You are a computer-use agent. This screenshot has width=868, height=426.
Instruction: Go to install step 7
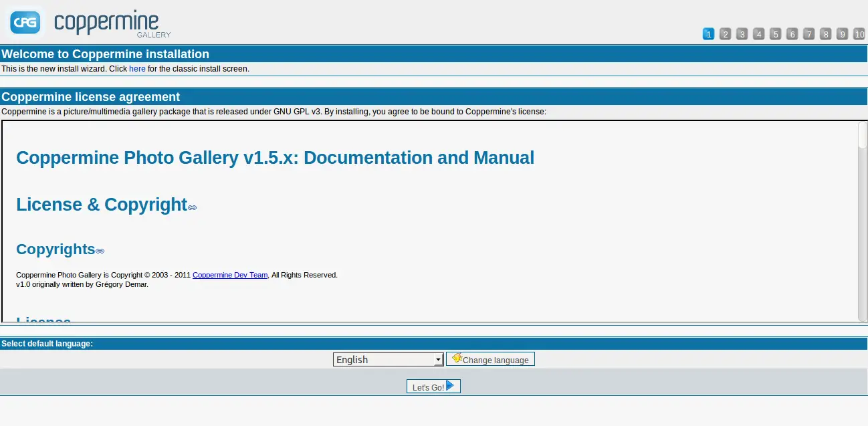pos(808,34)
